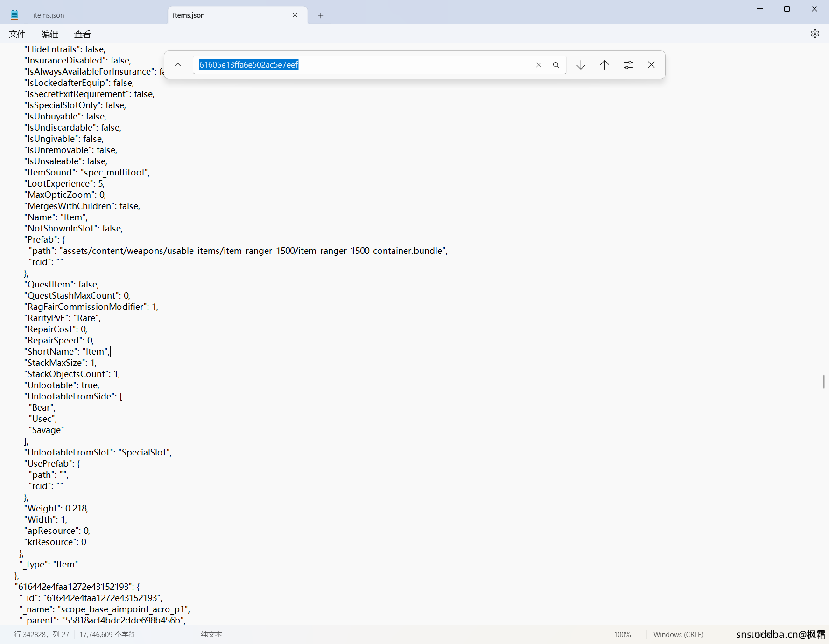Click the line and column position indicator

point(42,635)
